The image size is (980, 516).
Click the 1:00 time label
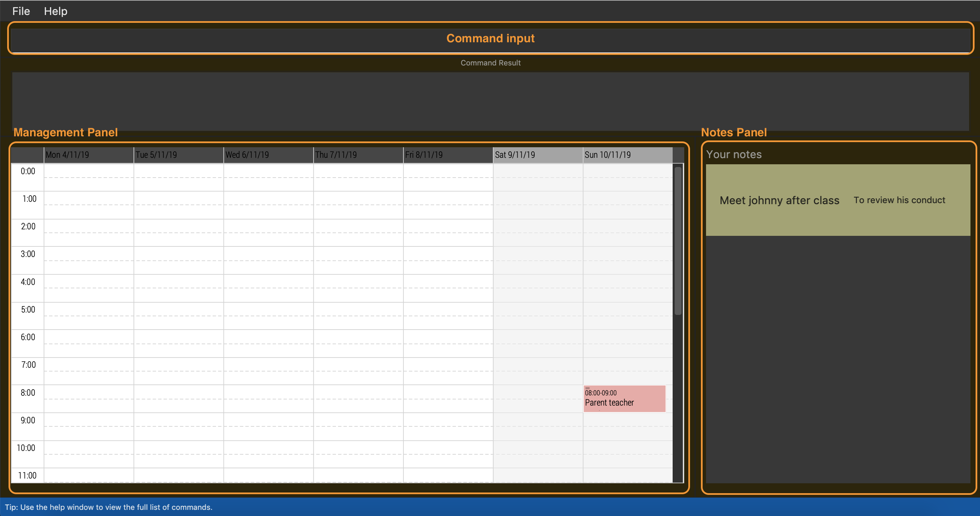29,199
